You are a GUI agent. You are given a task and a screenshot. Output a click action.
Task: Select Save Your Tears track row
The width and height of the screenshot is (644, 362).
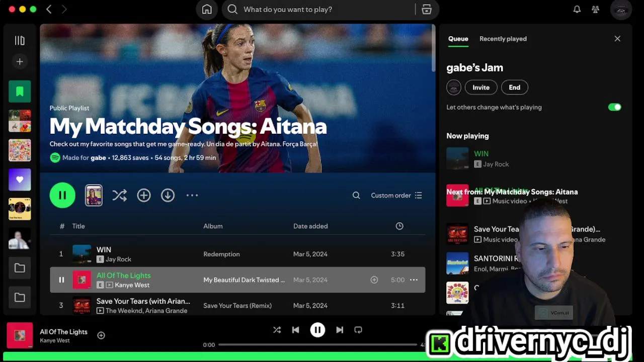[237, 306]
